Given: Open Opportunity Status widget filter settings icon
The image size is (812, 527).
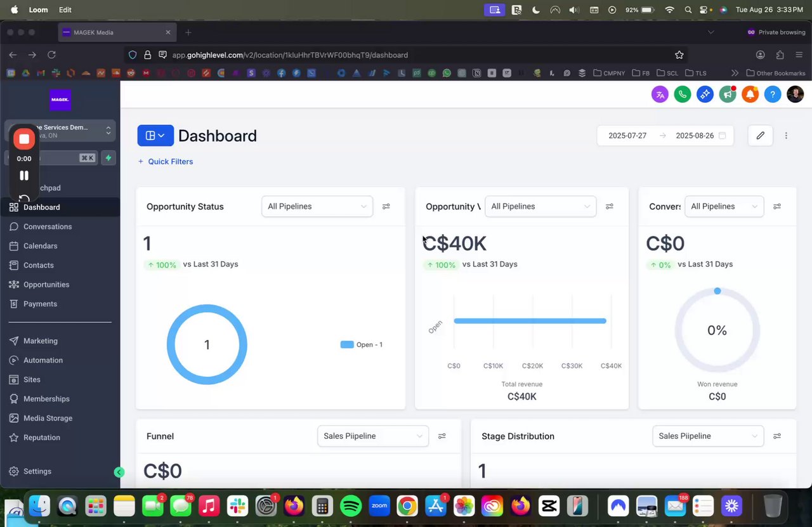Looking at the screenshot, I should tap(386, 206).
